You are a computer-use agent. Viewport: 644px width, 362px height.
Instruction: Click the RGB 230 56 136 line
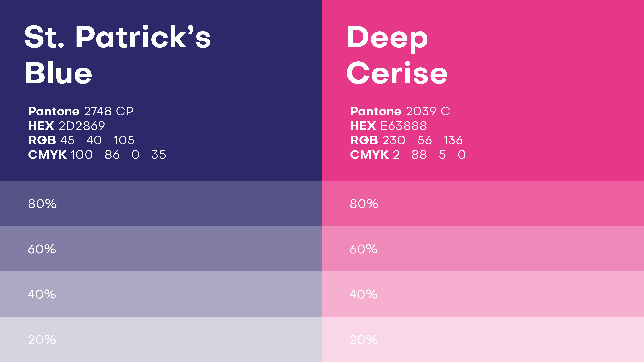coord(407,140)
